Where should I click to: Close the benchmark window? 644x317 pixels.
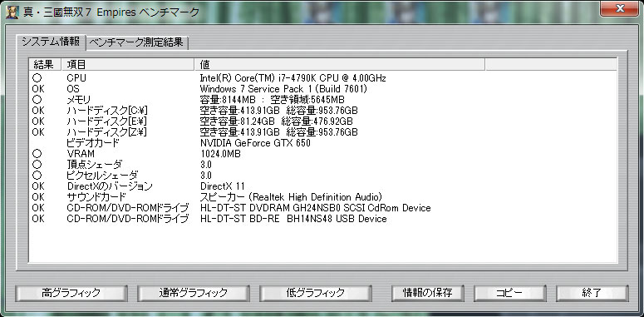(620, 8)
